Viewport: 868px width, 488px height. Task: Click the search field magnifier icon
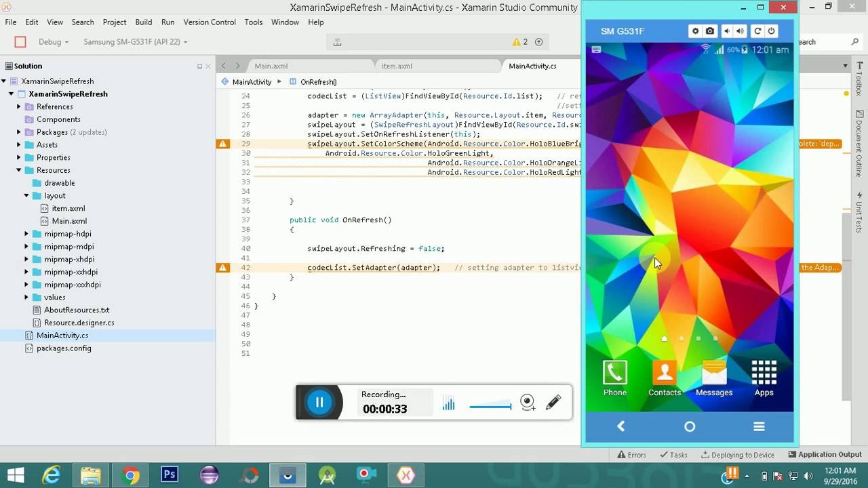click(x=855, y=42)
